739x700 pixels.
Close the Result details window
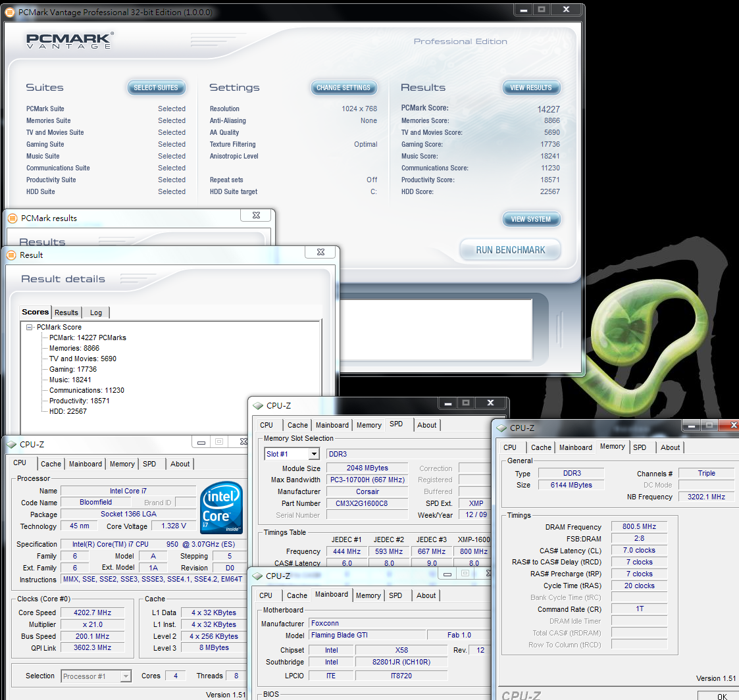(x=320, y=252)
